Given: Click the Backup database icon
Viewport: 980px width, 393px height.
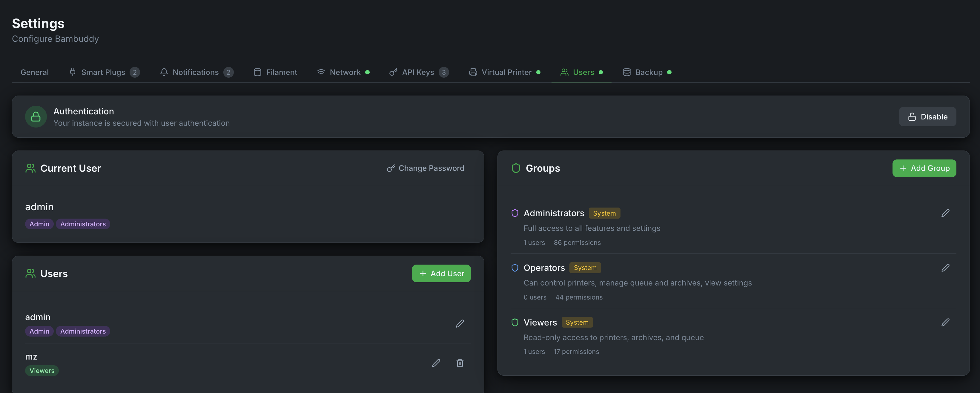Looking at the screenshot, I should [x=626, y=72].
